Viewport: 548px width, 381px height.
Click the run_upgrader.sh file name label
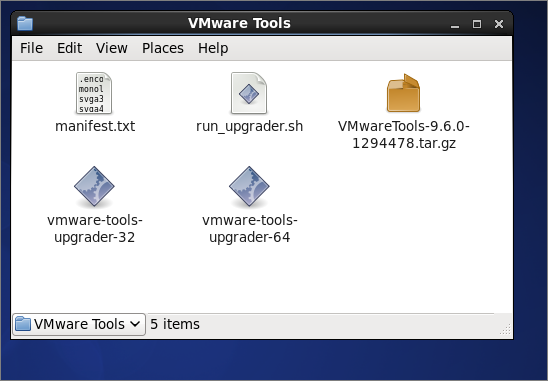[250, 126]
